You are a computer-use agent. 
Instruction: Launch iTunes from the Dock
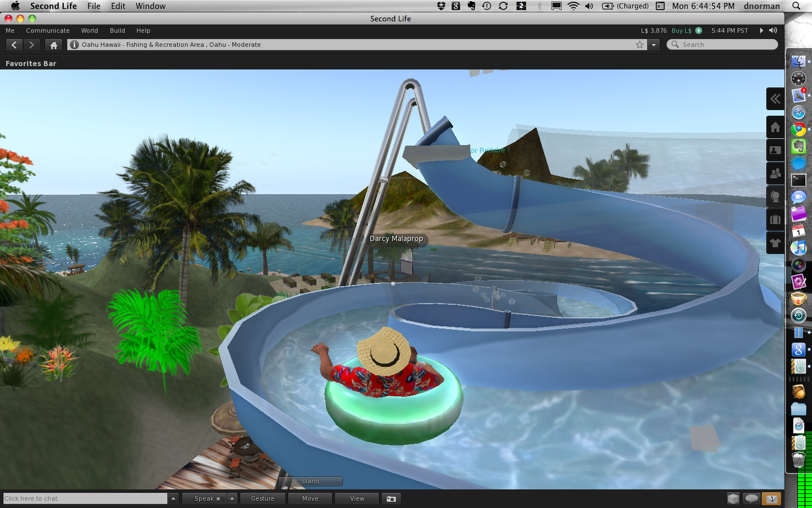[798, 248]
